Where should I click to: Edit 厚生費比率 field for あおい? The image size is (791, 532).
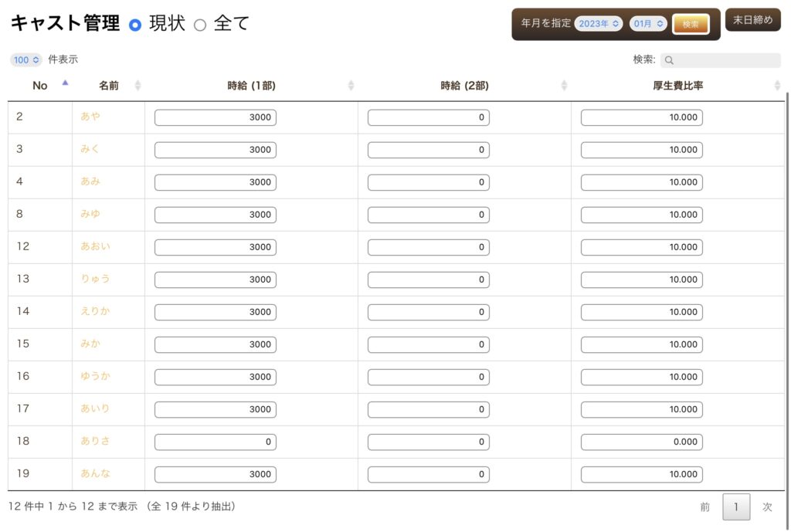tap(642, 247)
